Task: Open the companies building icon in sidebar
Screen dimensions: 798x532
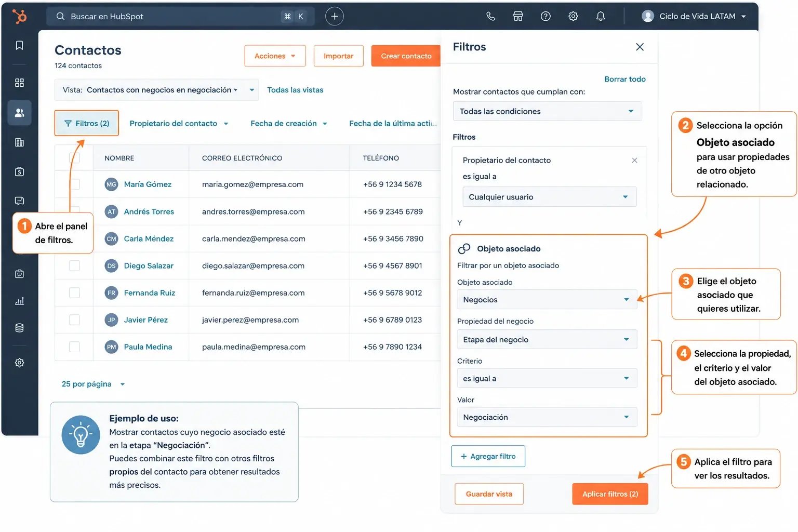Action: pos(19,142)
